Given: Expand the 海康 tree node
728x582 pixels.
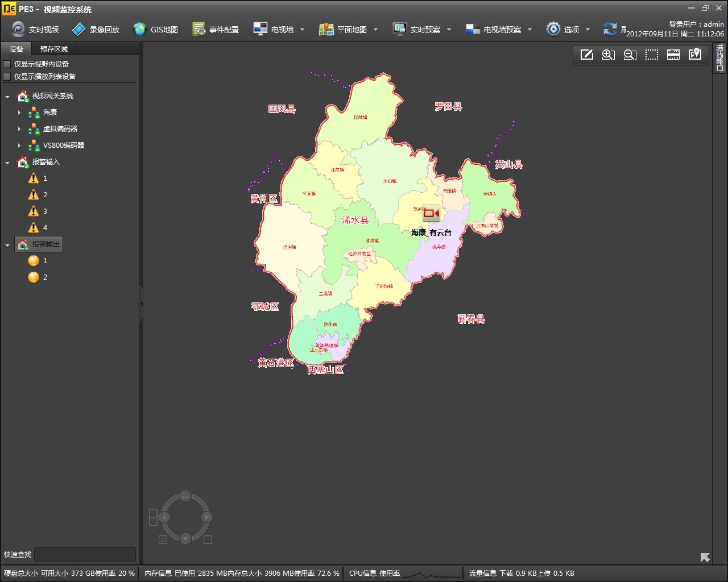Looking at the screenshot, I should 19,113.
